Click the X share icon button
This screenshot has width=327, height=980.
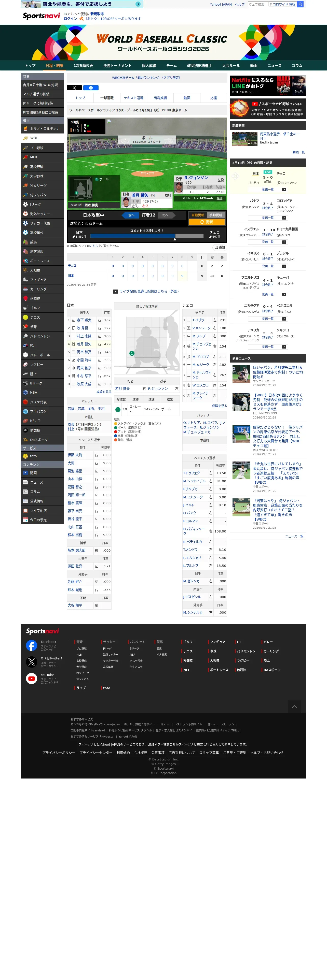pos(74,88)
